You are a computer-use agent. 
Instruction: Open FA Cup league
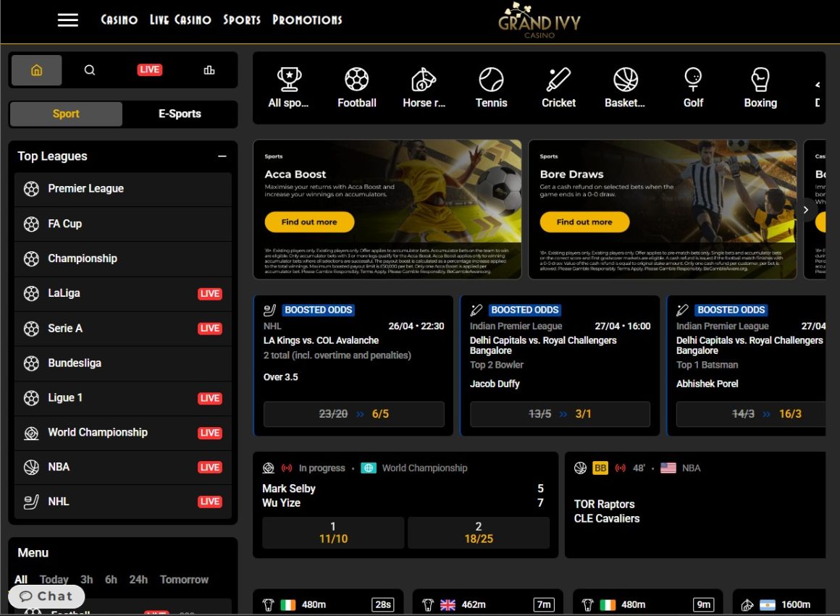point(123,224)
